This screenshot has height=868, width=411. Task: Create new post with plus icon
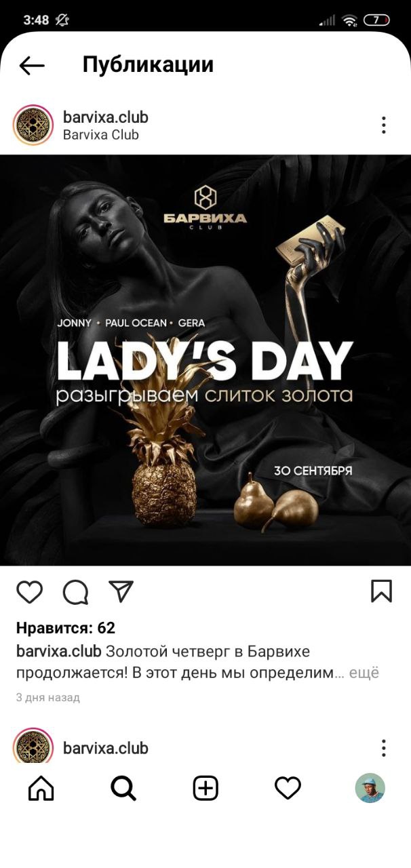(x=206, y=788)
